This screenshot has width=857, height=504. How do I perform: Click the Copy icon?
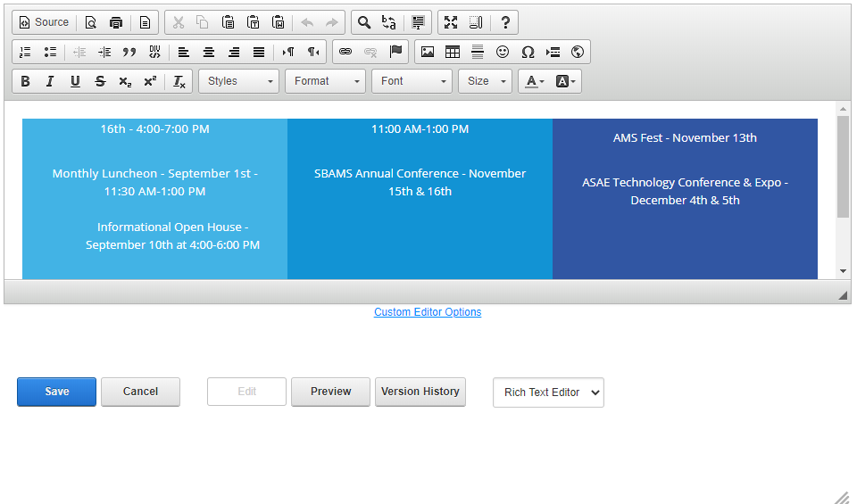tap(203, 22)
